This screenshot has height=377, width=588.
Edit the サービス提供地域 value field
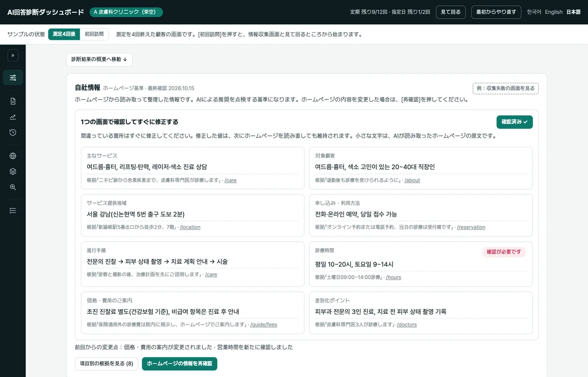193,214
